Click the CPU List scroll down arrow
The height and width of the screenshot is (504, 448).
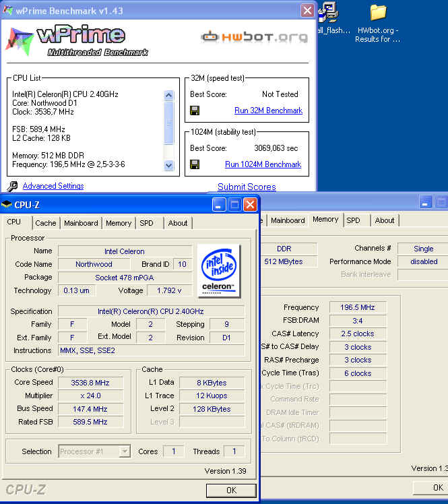click(x=168, y=165)
